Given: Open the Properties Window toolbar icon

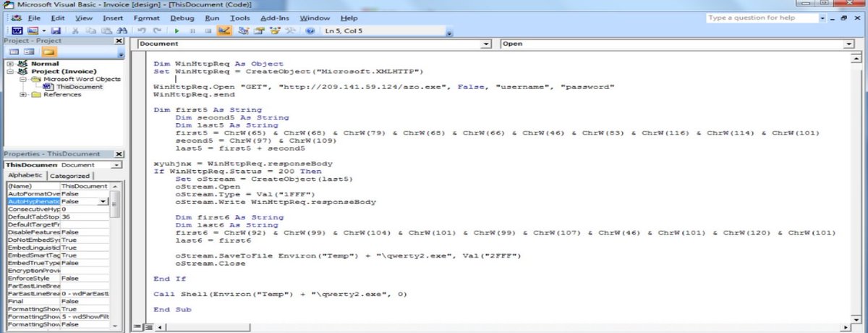Looking at the screenshot, I should (259, 31).
